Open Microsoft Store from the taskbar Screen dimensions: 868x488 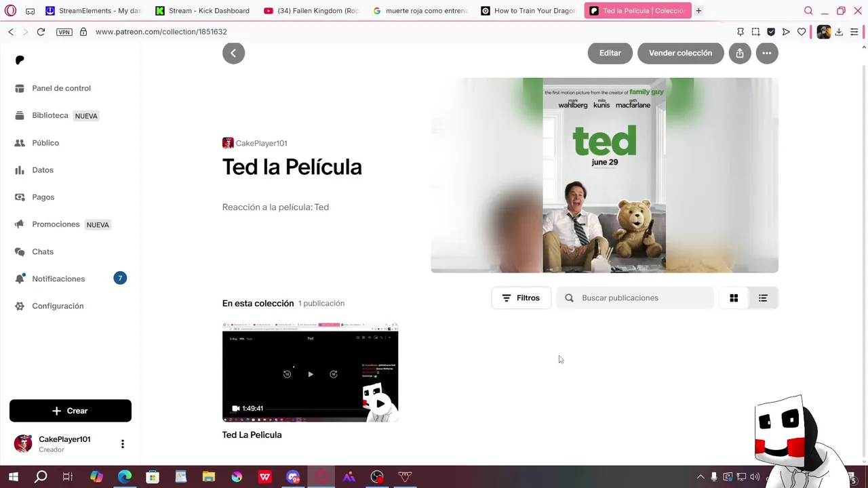(153, 477)
